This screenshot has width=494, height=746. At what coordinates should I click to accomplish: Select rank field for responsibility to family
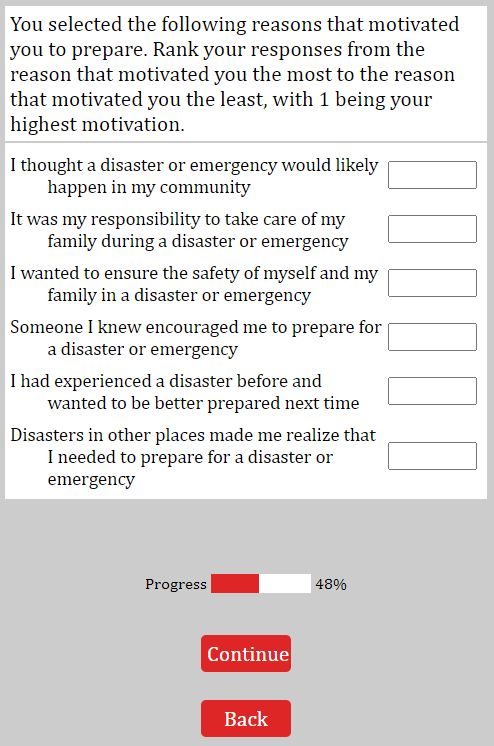pyautogui.click(x=432, y=229)
